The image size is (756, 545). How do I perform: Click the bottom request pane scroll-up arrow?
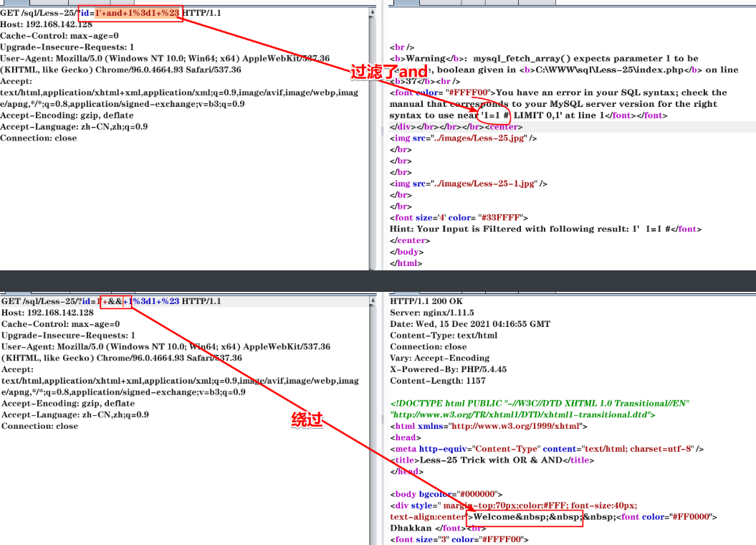pyautogui.click(x=372, y=301)
